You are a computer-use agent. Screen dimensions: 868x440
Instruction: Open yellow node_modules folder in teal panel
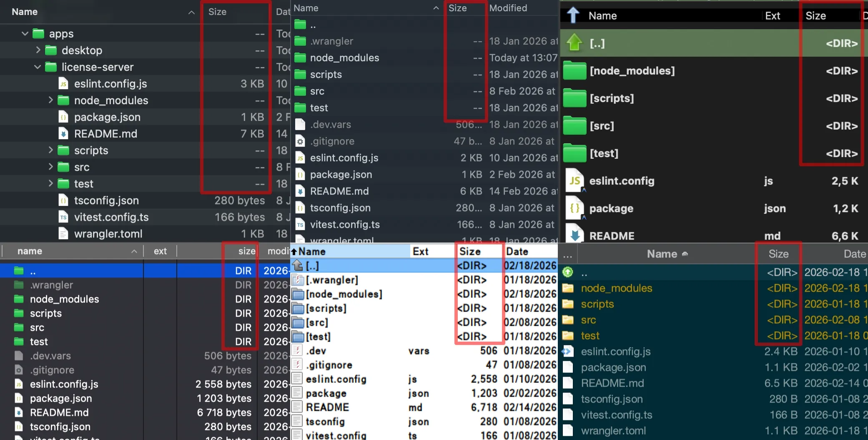pos(568,288)
